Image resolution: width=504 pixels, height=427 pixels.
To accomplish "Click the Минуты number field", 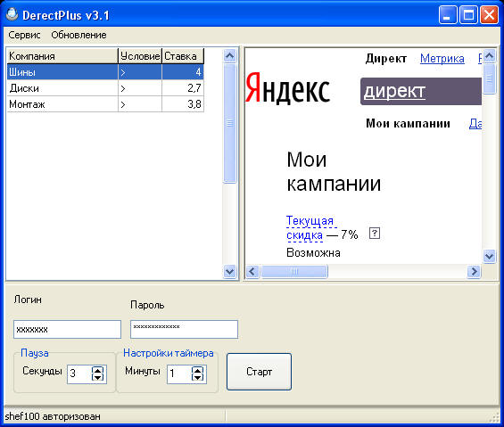I will pyautogui.click(x=179, y=374).
